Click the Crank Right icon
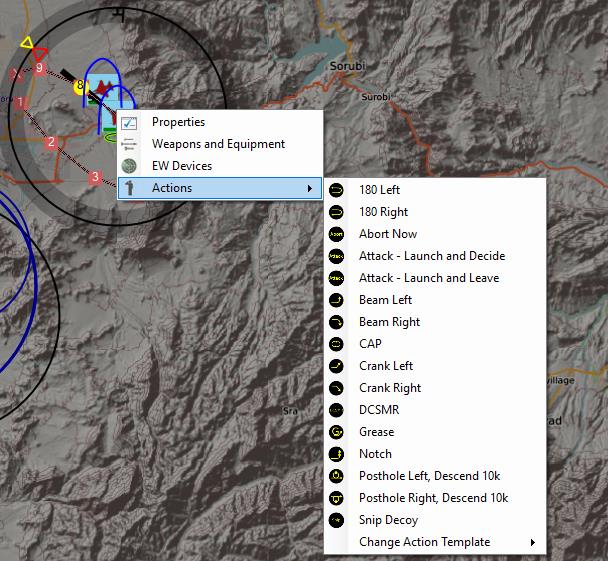Viewport: 608px width, 561px height. tap(337, 388)
